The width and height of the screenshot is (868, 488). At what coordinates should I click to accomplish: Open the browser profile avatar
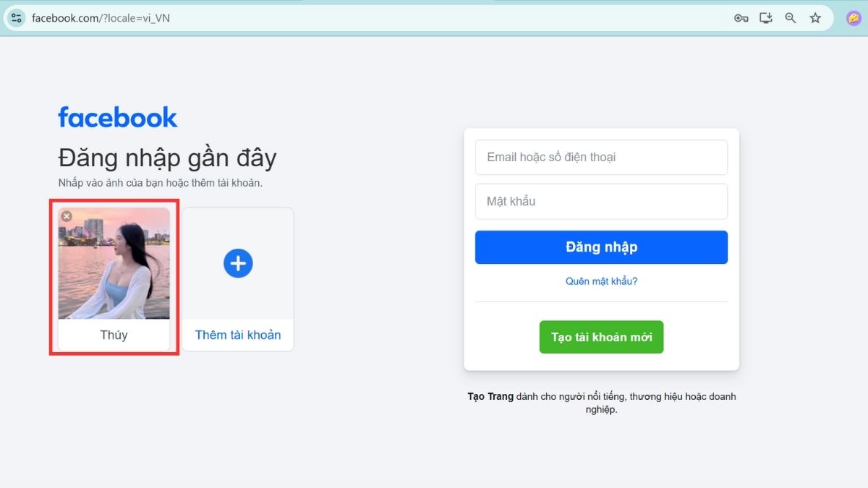click(854, 18)
